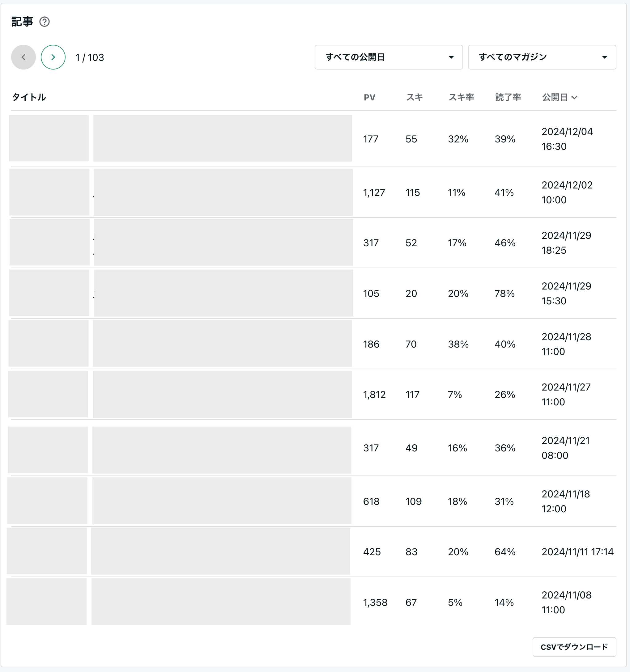The height and width of the screenshot is (672, 630).
Task: Select PV value 105
Action: click(371, 294)
